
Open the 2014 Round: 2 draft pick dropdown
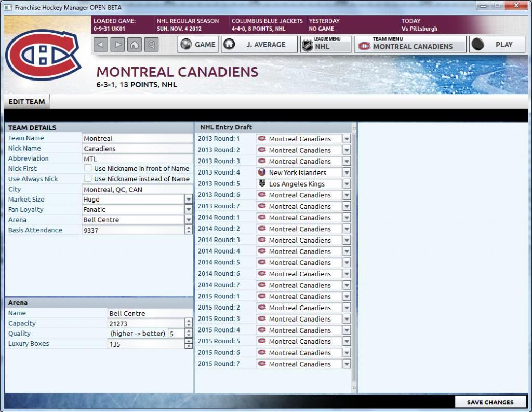point(347,229)
